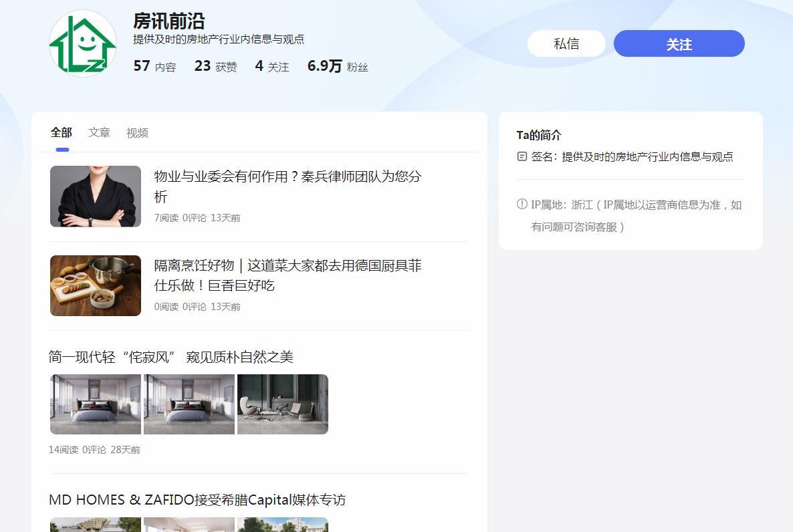Click the 房讯前沿 house avatar logo

click(x=83, y=43)
